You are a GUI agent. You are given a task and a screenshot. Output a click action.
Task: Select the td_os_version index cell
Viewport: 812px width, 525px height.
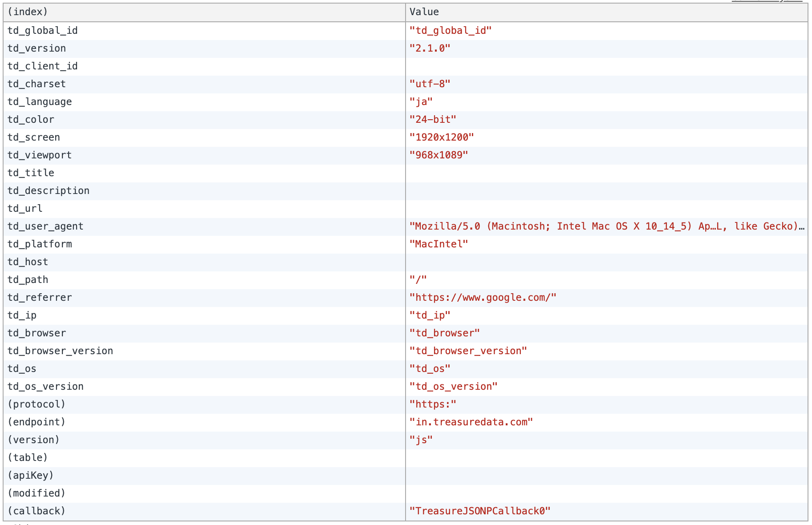pos(204,387)
